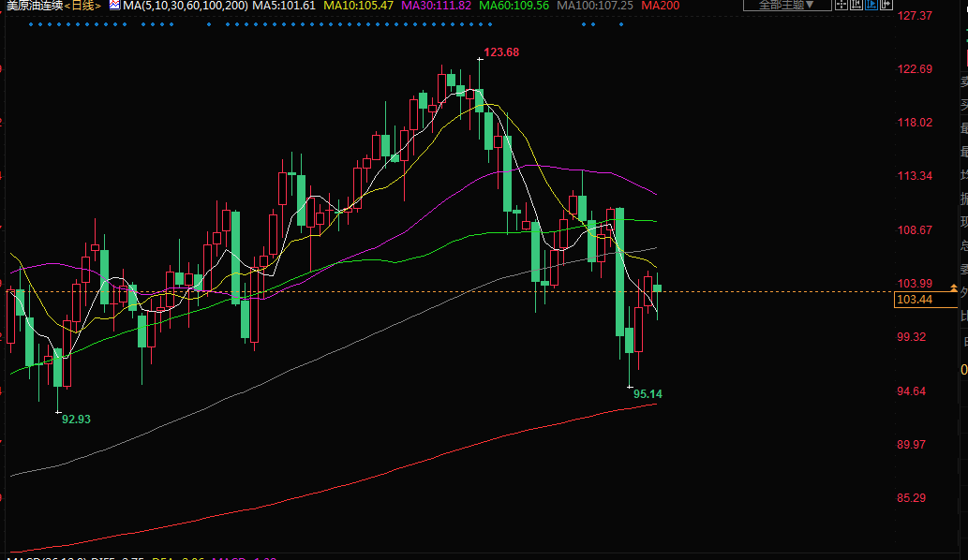Click the blue highlighted play-range icon

(871, 5)
